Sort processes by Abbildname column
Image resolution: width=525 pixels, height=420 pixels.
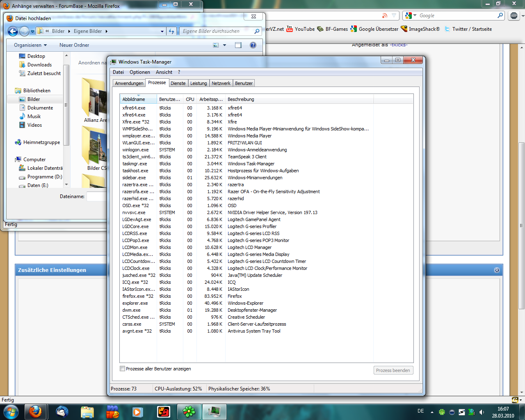(138, 99)
